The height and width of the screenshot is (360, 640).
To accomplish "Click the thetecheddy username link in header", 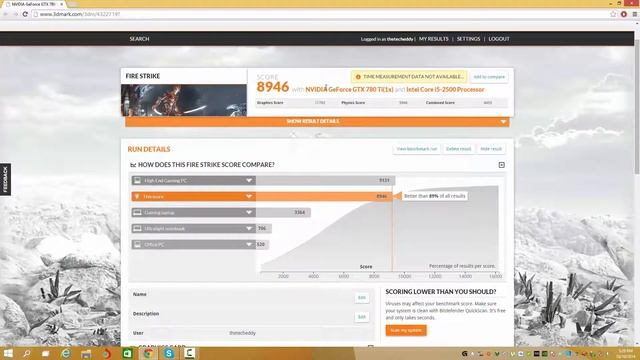I will pos(400,39).
